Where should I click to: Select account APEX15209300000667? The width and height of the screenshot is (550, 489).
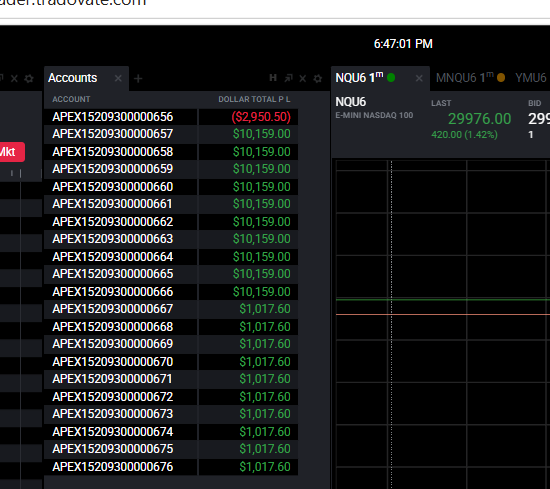pos(113,309)
